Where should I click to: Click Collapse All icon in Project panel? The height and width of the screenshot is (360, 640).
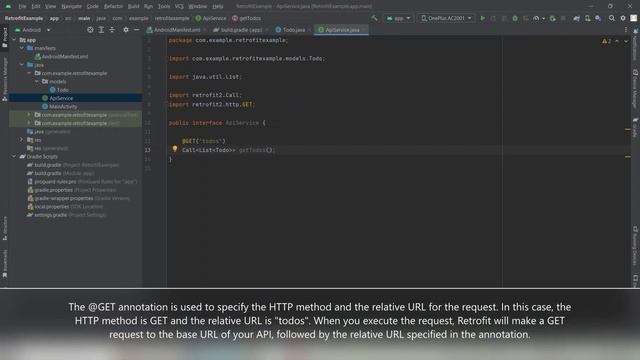click(112, 30)
